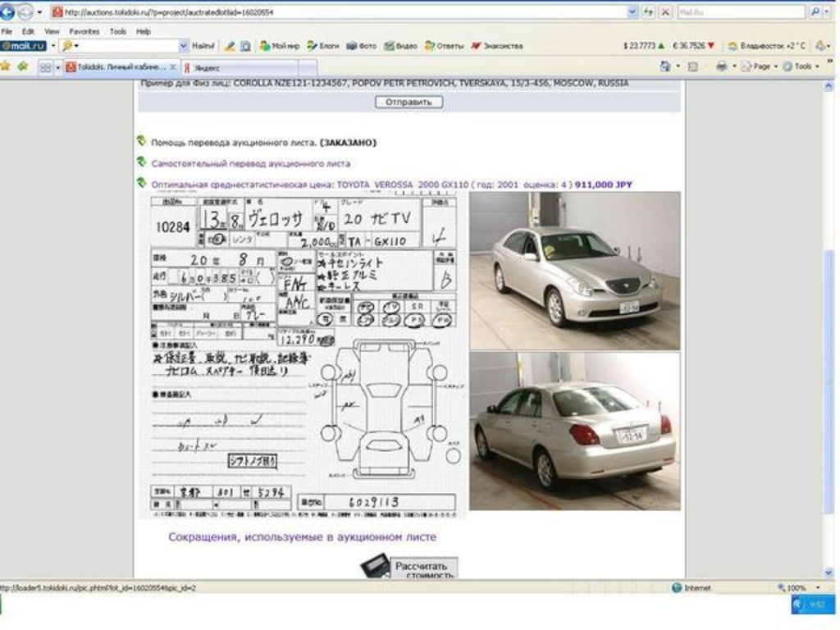Viewport: 840px width, 630px height.
Task: Click the Internet security zone indicator
Action: coord(692,587)
